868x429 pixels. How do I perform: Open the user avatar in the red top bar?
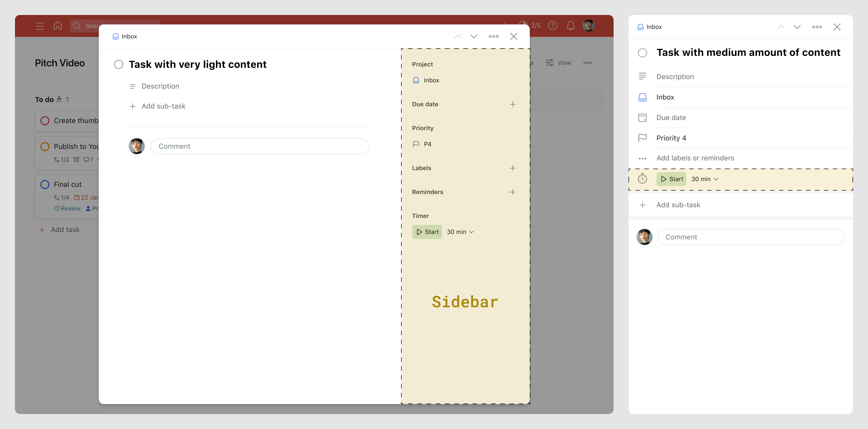[589, 26]
